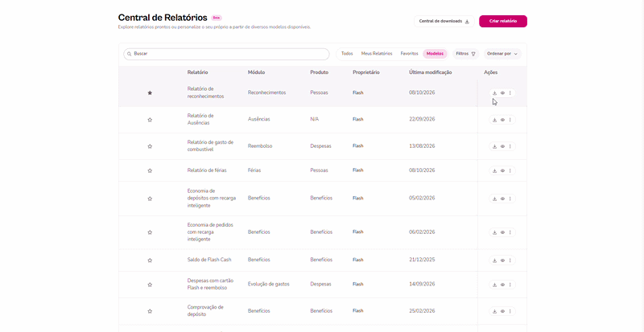Open more options for Relatório de férias
This screenshot has height=332, width=644.
pos(510,170)
